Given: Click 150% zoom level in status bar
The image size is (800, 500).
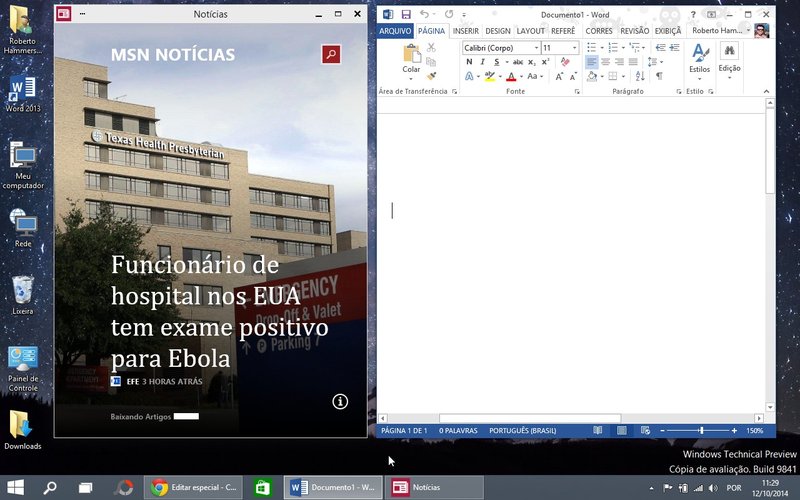Looking at the screenshot, I should coord(755,431).
